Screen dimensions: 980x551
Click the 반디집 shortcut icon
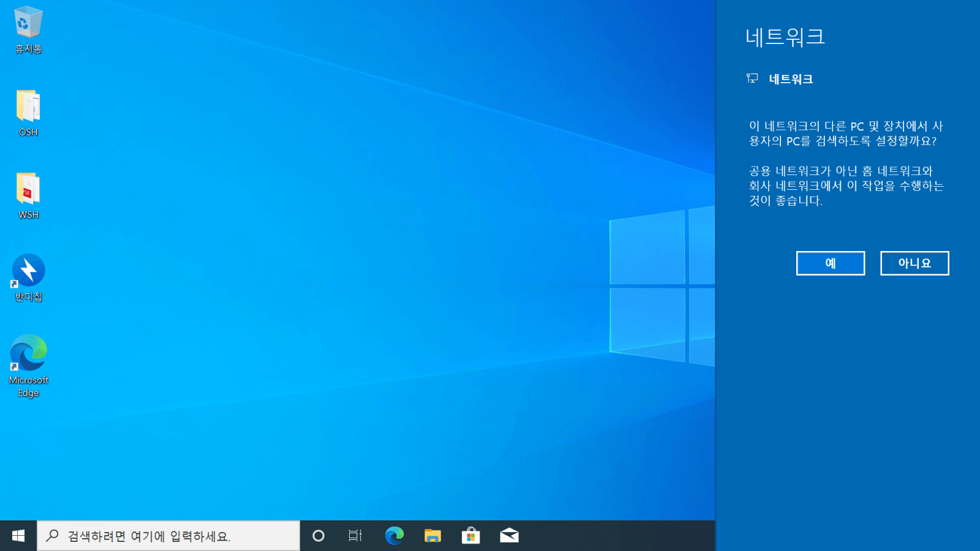click(28, 278)
